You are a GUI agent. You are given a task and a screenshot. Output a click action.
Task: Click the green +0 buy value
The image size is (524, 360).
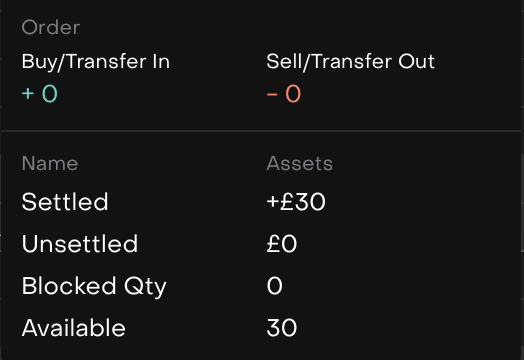click(x=40, y=94)
